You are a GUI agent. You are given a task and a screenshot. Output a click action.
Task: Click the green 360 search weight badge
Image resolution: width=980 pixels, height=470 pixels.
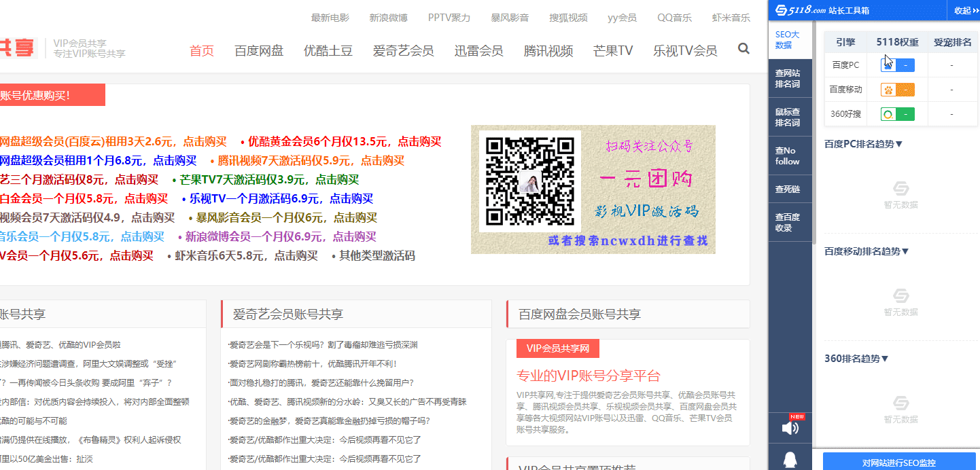tap(897, 114)
